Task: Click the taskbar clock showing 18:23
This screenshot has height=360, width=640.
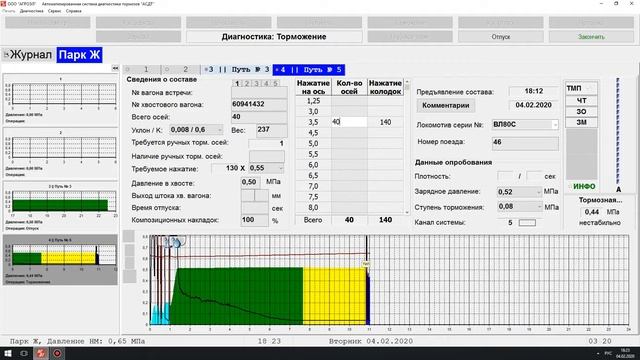Action: [625, 353]
